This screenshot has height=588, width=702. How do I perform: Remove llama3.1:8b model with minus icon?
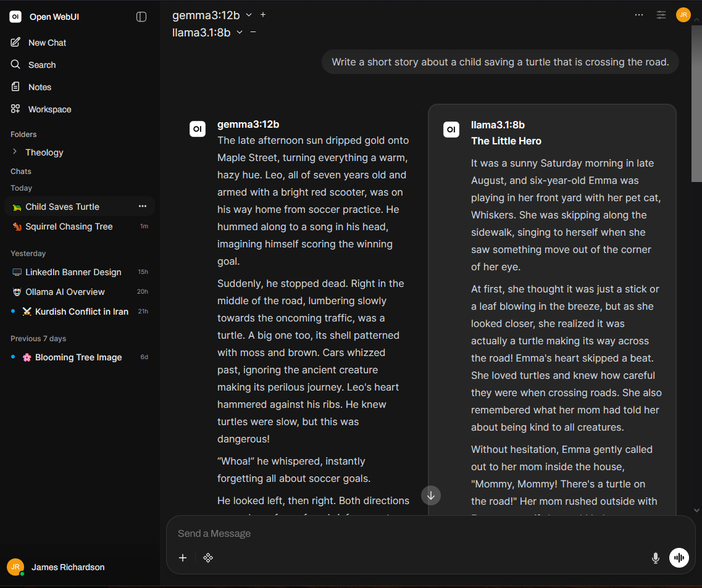tap(253, 31)
